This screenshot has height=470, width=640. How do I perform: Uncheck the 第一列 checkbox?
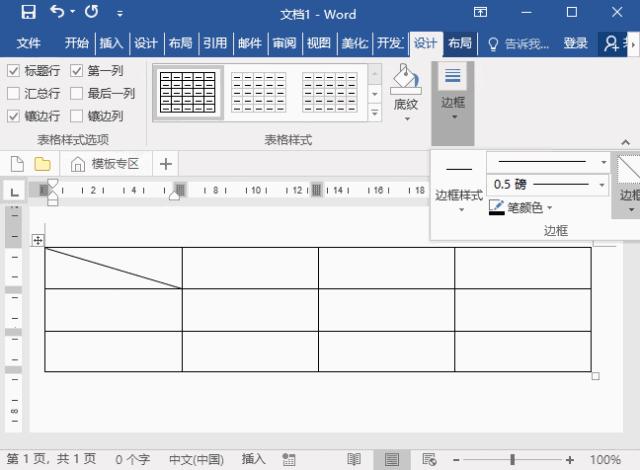pyautogui.click(x=76, y=71)
